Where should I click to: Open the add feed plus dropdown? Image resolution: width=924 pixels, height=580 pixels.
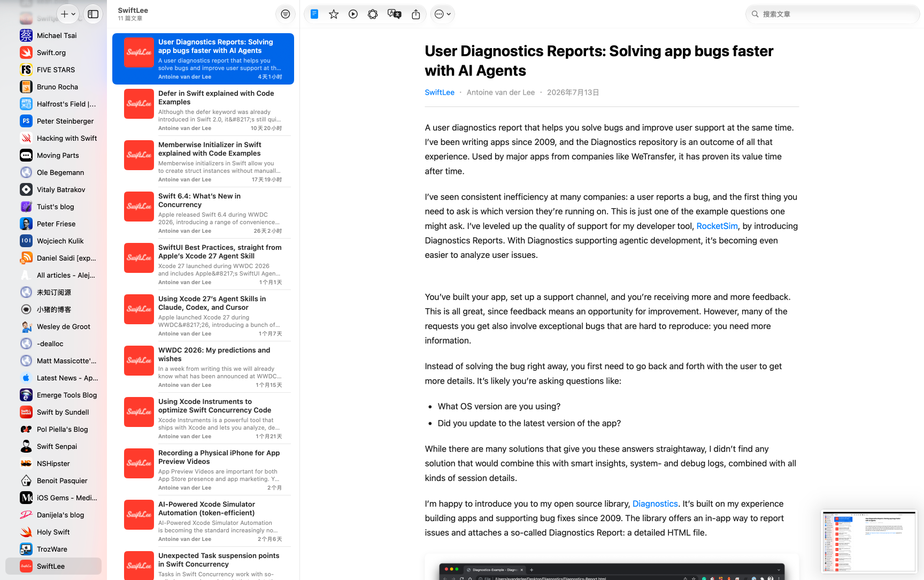(x=68, y=14)
